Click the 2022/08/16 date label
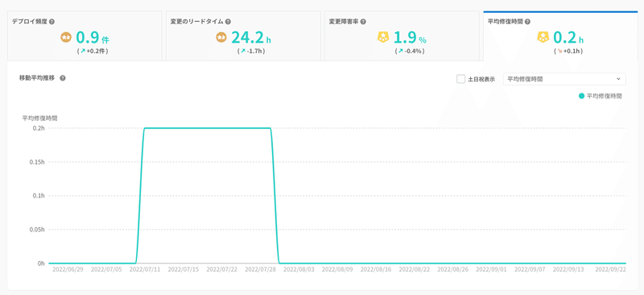Viewport: 644px width, 295px height. pos(376,269)
